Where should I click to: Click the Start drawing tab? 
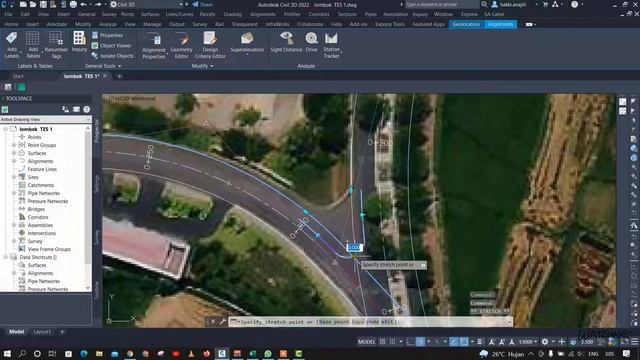tap(18, 76)
